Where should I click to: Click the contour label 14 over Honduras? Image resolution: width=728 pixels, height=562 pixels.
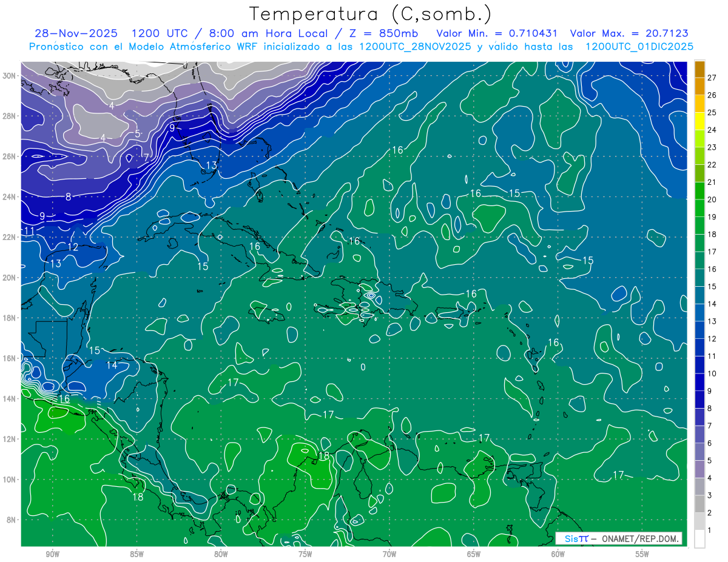pos(112,365)
